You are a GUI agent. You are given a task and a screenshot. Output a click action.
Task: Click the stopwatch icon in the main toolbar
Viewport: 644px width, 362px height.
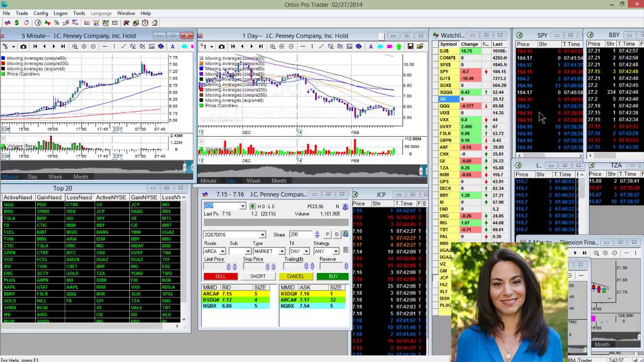pyautogui.click(x=145, y=23)
